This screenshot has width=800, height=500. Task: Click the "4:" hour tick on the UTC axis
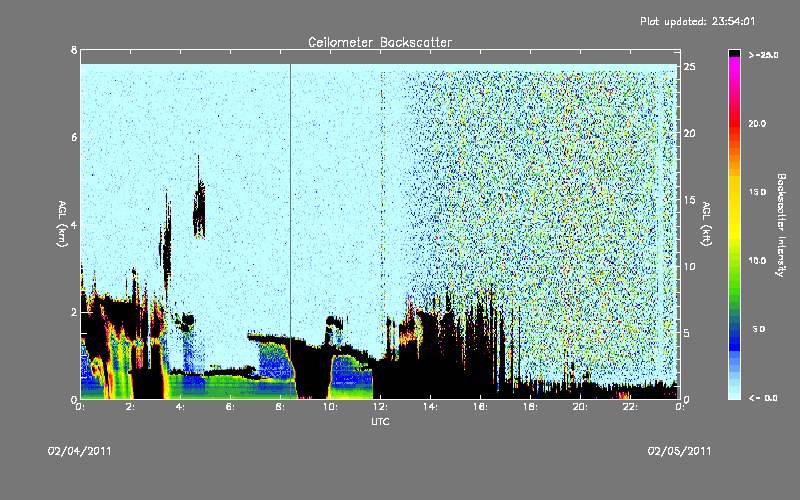click(x=180, y=407)
